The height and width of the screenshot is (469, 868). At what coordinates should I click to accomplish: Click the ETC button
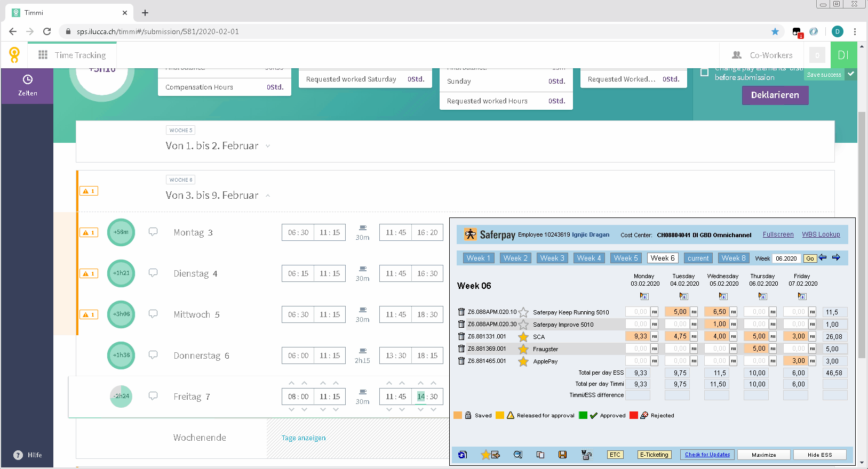(x=615, y=455)
